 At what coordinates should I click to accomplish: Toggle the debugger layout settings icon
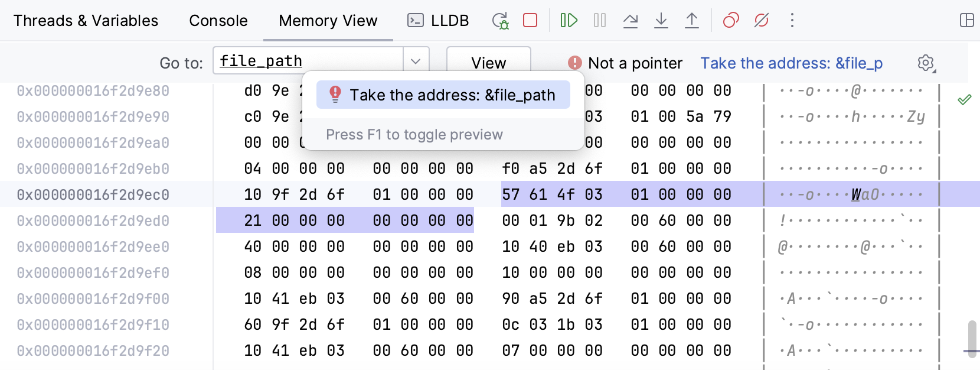tap(967, 21)
